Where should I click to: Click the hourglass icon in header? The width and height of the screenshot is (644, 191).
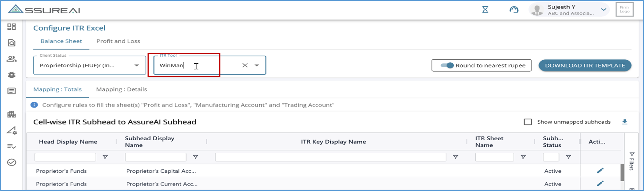coord(485,10)
